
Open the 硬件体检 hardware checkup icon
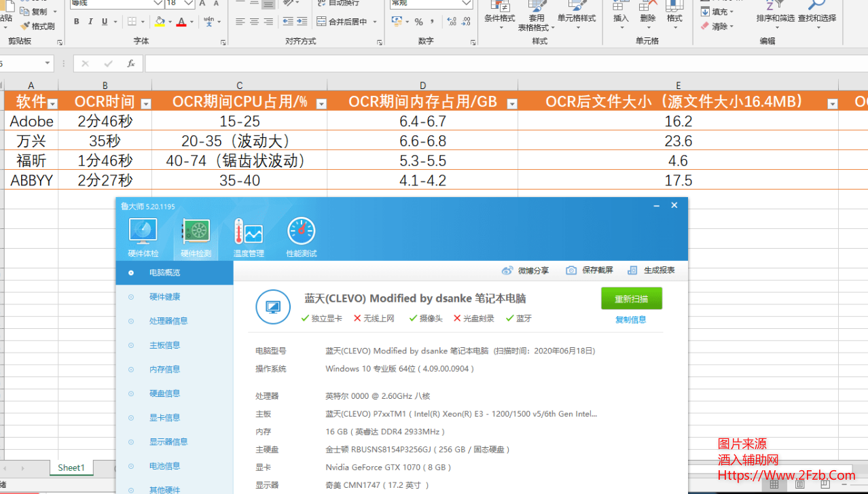tap(143, 237)
